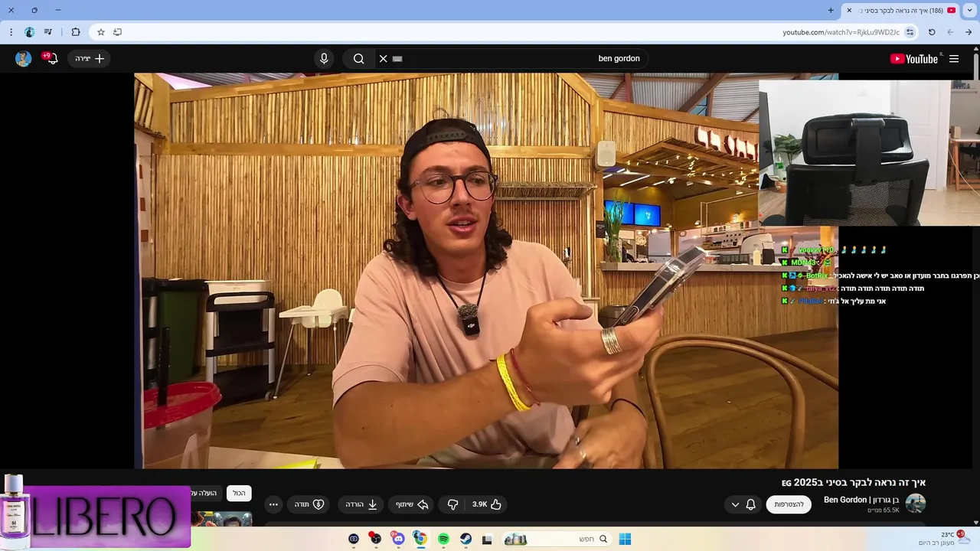Viewport: 980px width, 551px height.
Task: Open the YouTube hamburger guide menu
Action: [954, 59]
